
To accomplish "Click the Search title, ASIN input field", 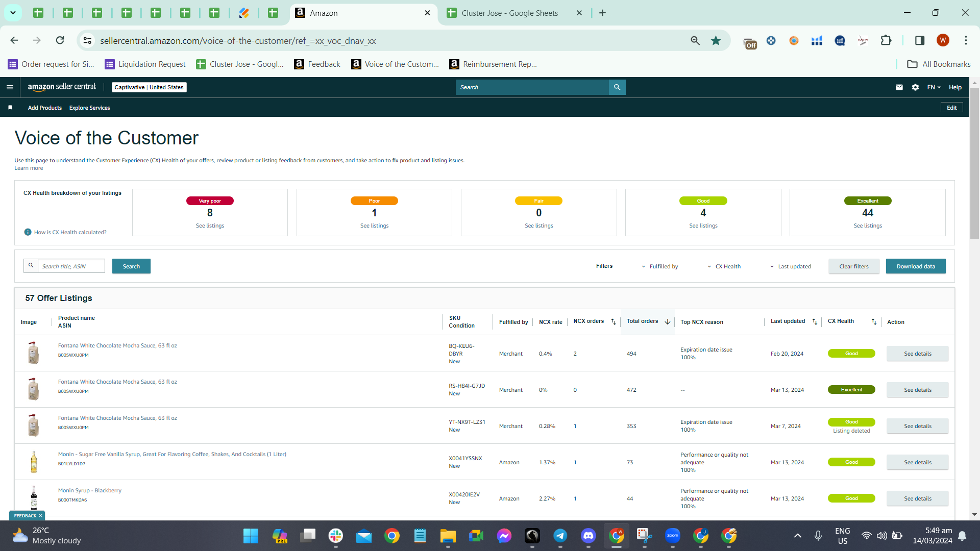I will coord(71,266).
